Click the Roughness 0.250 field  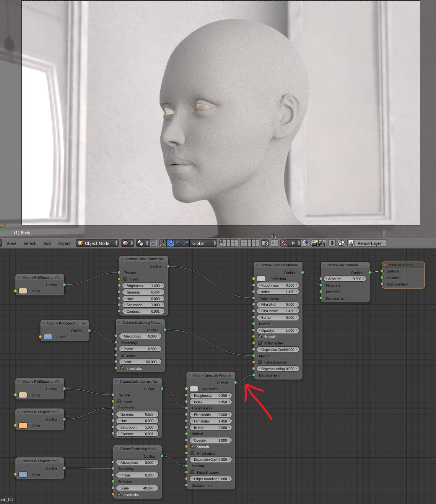pyautogui.click(x=211, y=395)
